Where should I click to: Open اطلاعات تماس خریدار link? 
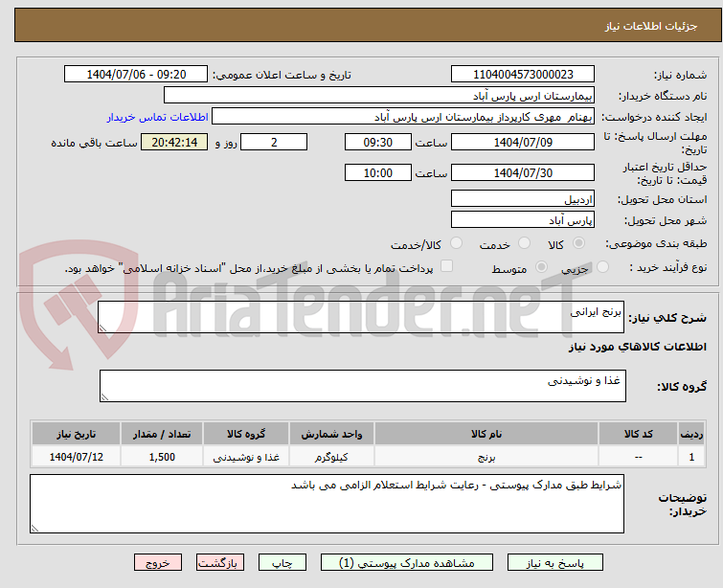(x=158, y=117)
